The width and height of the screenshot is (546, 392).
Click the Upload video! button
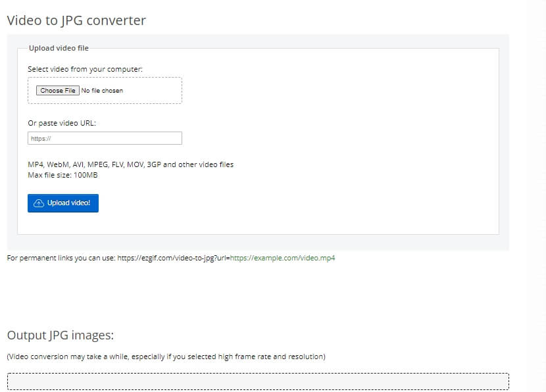(x=63, y=203)
